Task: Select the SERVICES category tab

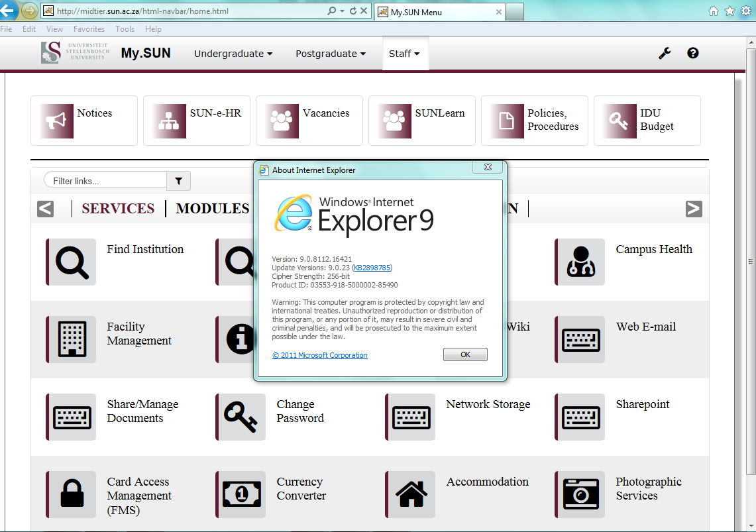Action: (118, 209)
